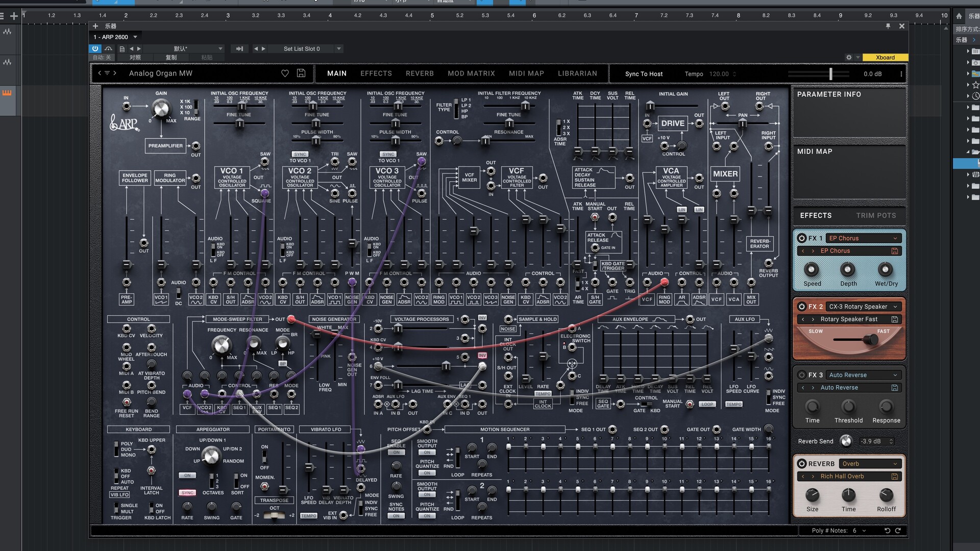
Task: Pin the plugin window
Action: point(888,26)
